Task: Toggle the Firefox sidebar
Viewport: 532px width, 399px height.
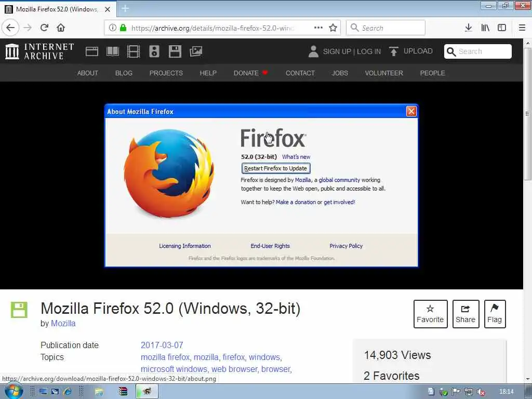Action: (502, 28)
